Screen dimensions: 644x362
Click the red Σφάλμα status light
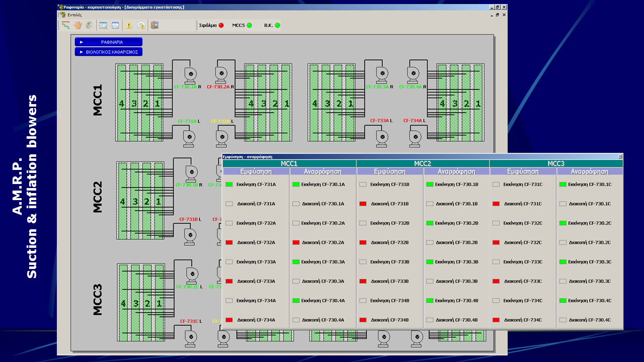coord(221,25)
